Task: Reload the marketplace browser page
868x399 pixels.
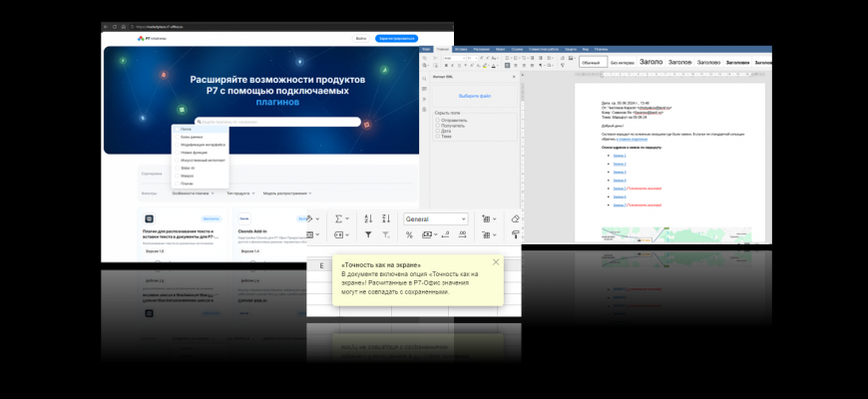Action: tap(115, 27)
